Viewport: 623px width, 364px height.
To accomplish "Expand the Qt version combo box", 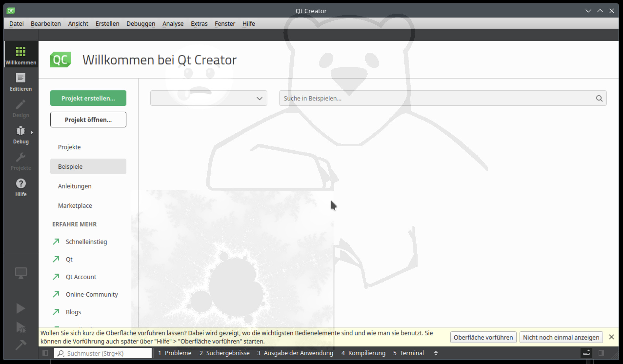I will pyautogui.click(x=209, y=98).
